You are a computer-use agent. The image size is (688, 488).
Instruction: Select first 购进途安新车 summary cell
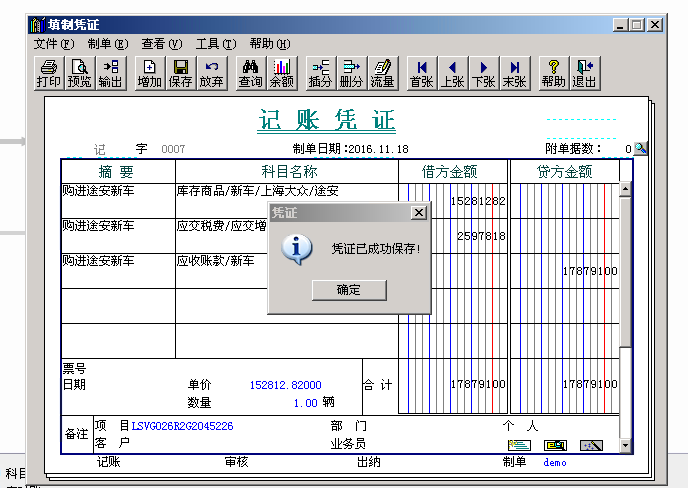(118, 201)
